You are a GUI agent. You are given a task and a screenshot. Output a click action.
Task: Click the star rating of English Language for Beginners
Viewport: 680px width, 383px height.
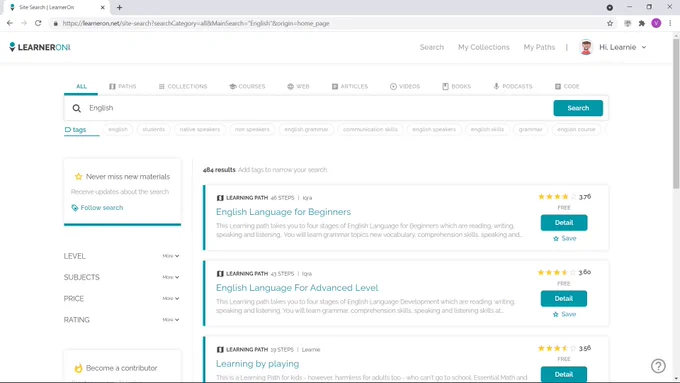click(557, 196)
